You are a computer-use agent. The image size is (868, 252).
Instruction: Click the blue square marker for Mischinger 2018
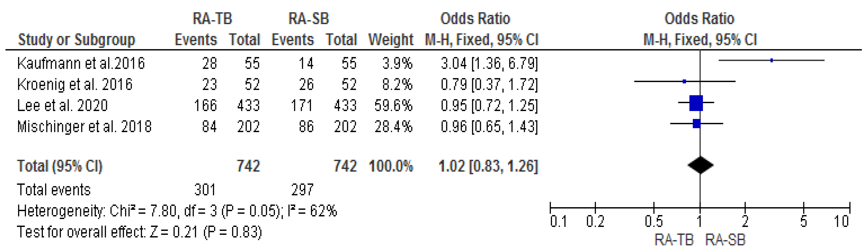point(697,124)
